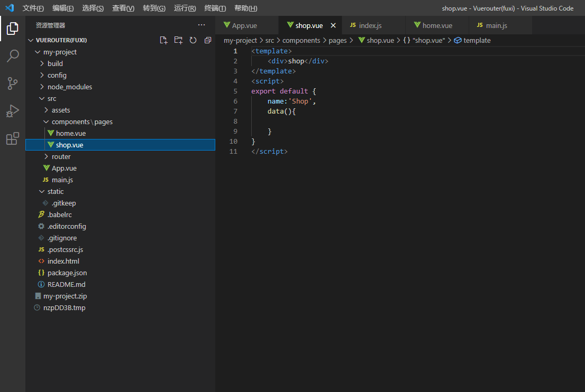Screen dimensions: 585x392
Task: Switch to the home.vue editor tab
Action: 437,25
